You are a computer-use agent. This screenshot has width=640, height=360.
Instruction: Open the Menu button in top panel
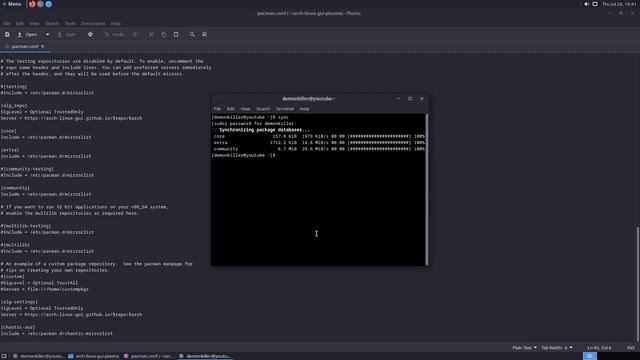point(12,4)
